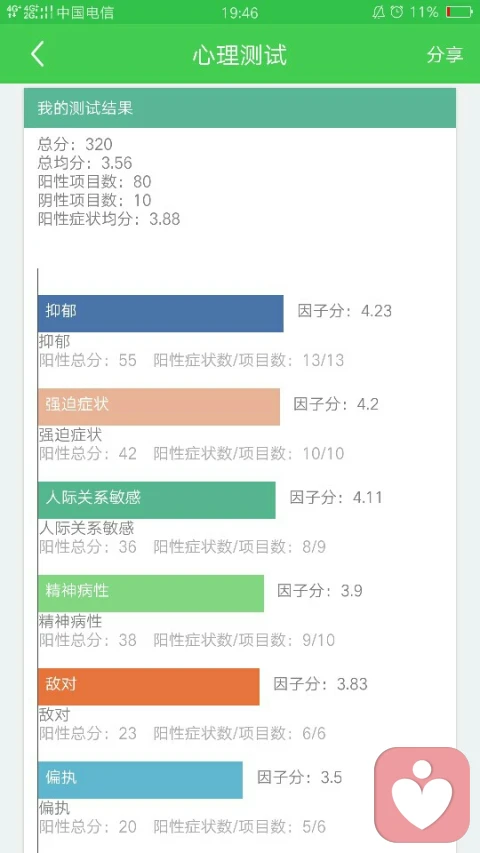
Task: Select the orange 敌对 bar
Action: [x=149, y=687]
